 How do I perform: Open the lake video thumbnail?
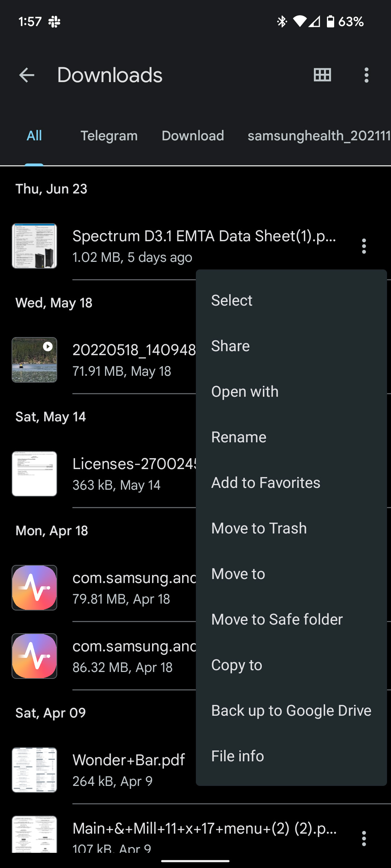pyautogui.click(x=34, y=360)
